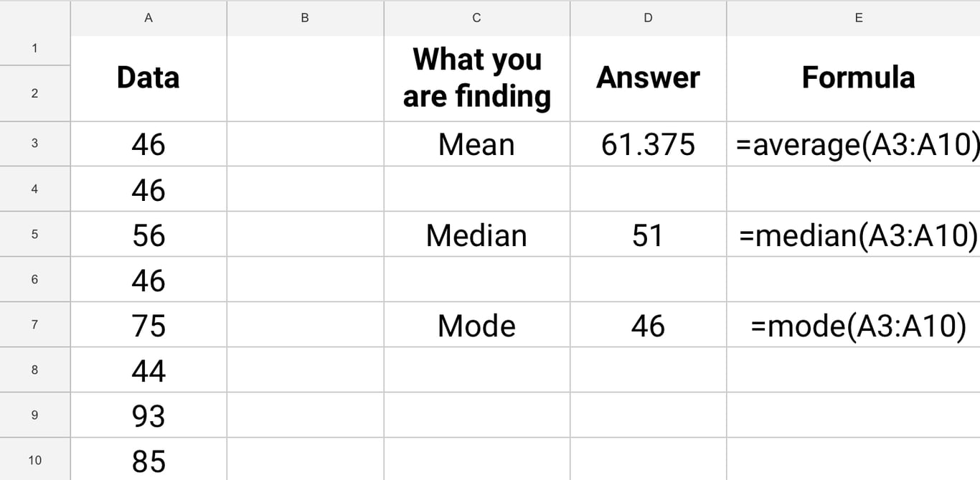Screen dimensions: 980x480
Task: Select row 10 header
Action: (35, 460)
